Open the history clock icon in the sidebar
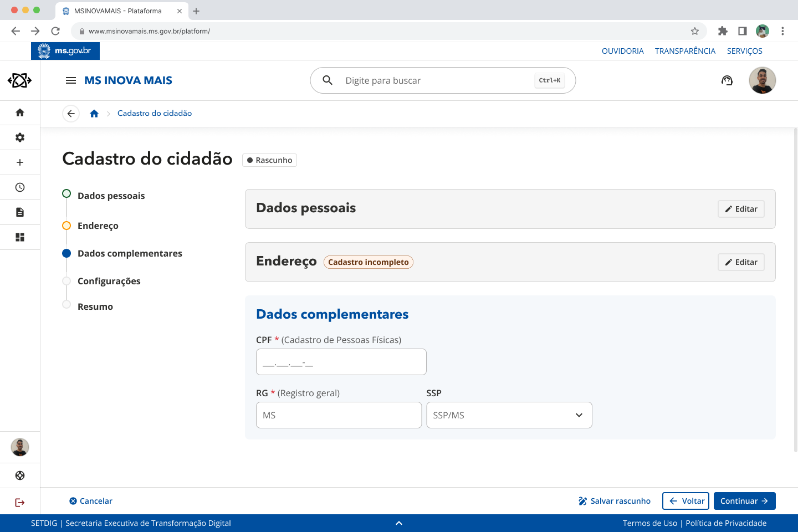The height and width of the screenshot is (532, 798). coord(20,187)
